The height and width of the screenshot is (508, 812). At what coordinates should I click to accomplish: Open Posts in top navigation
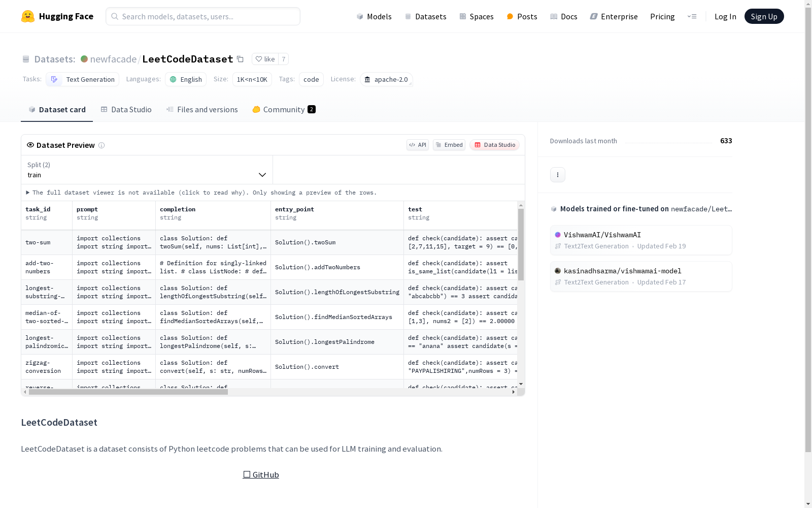coord(522,16)
